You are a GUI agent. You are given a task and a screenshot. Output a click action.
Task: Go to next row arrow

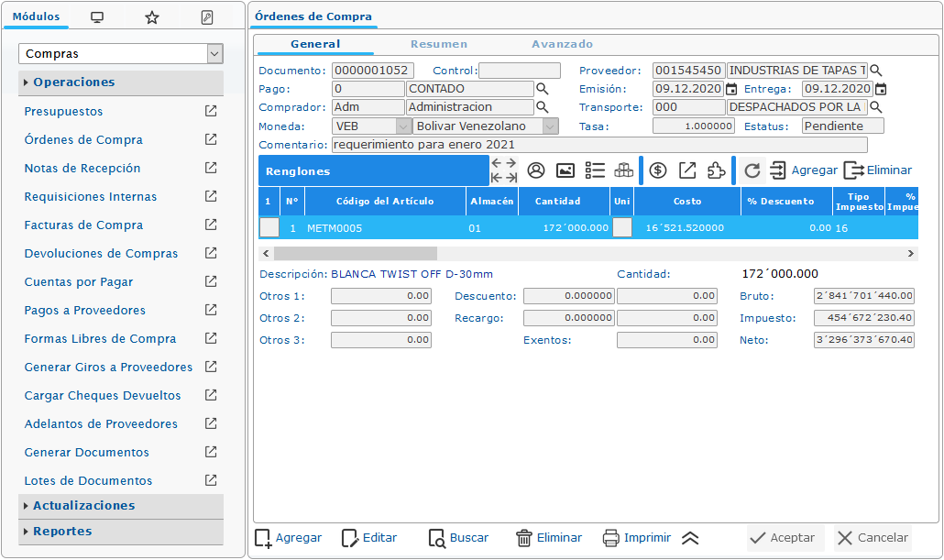point(511,163)
